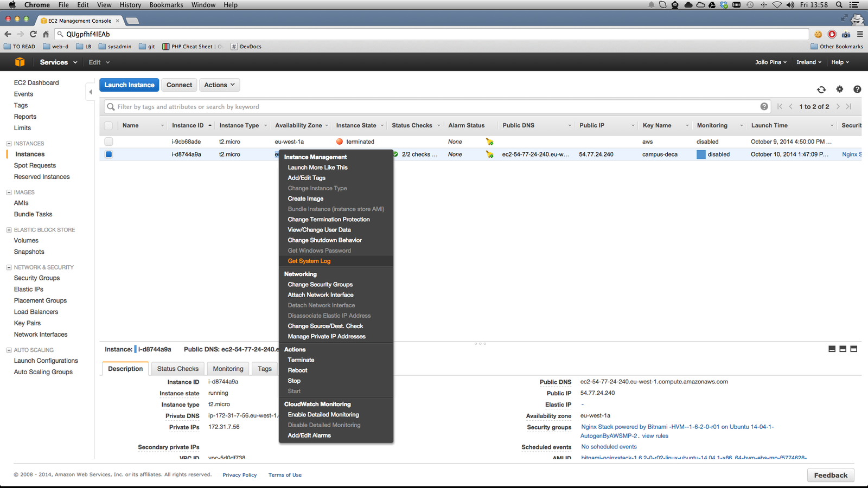Choose Terminate in context menu
The width and height of the screenshot is (868, 488).
[301, 360]
